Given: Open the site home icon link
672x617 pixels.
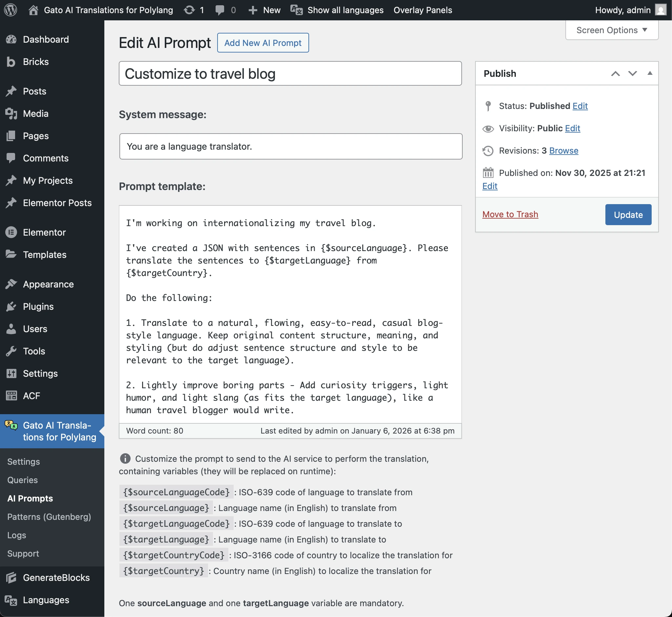Looking at the screenshot, I should 33,10.
